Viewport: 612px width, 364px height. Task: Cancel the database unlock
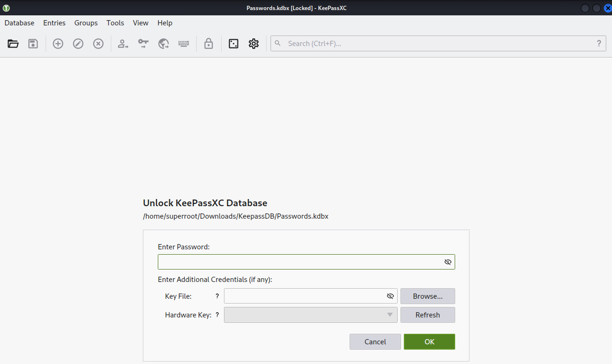pos(375,342)
